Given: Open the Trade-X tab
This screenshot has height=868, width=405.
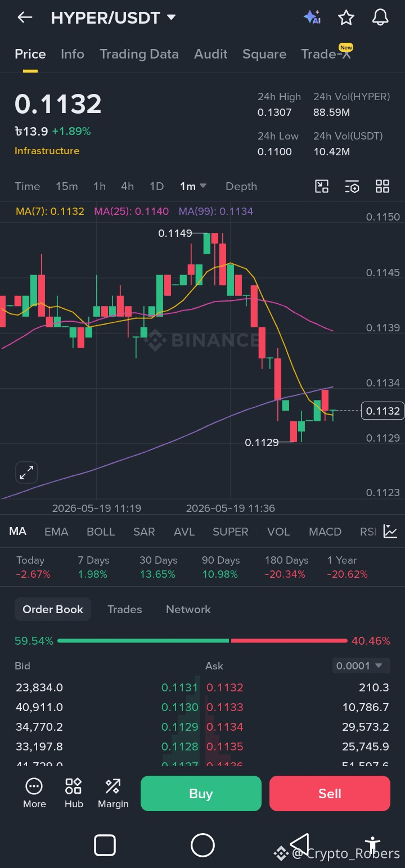Looking at the screenshot, I should click(x=326, y=54).
